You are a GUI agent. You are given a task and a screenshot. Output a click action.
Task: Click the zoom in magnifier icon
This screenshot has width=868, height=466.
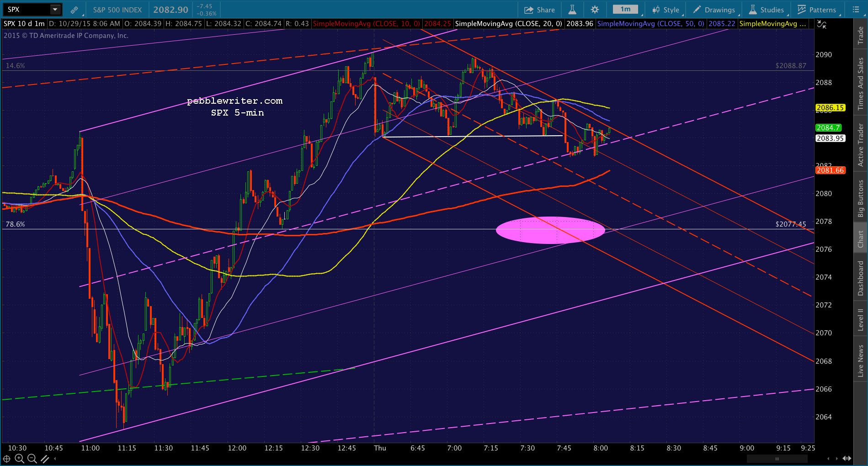[19, 459]
